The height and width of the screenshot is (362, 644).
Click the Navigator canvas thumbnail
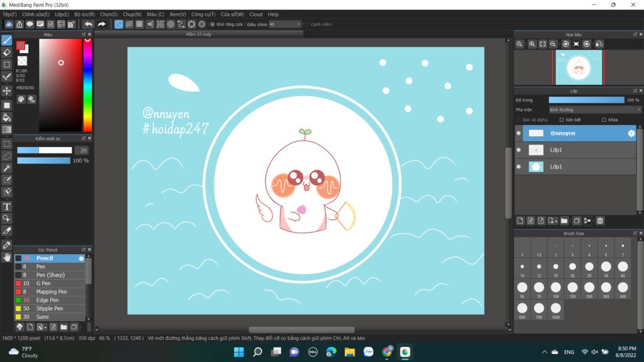pyautogui.click(x=579, y=67)
